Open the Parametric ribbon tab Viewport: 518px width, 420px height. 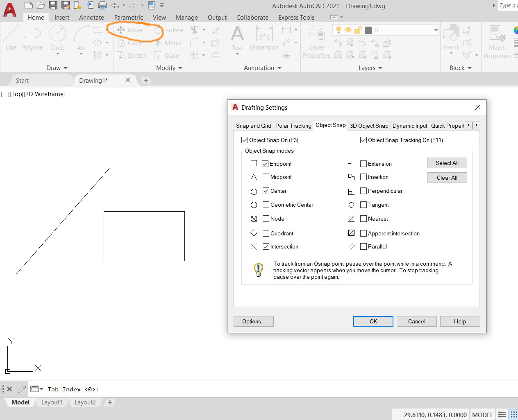tap(129, 18)
